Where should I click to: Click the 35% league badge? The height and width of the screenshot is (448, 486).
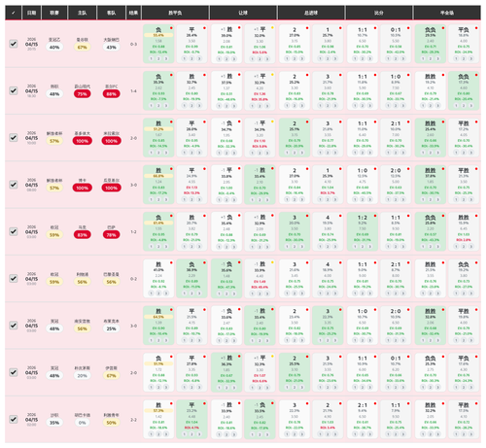click(54, 423)
